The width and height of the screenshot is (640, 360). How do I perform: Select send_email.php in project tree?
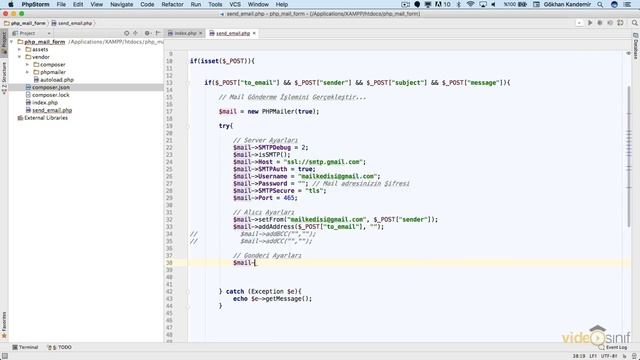[49, 110]
